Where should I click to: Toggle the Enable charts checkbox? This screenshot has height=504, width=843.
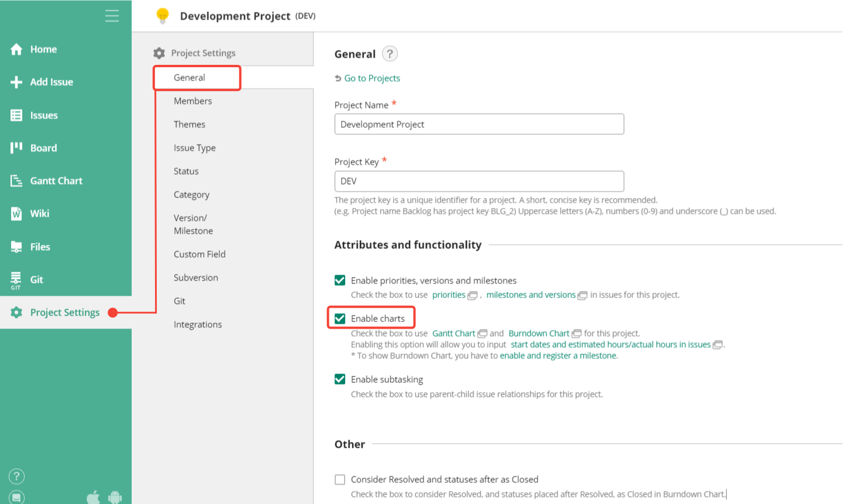340,318
